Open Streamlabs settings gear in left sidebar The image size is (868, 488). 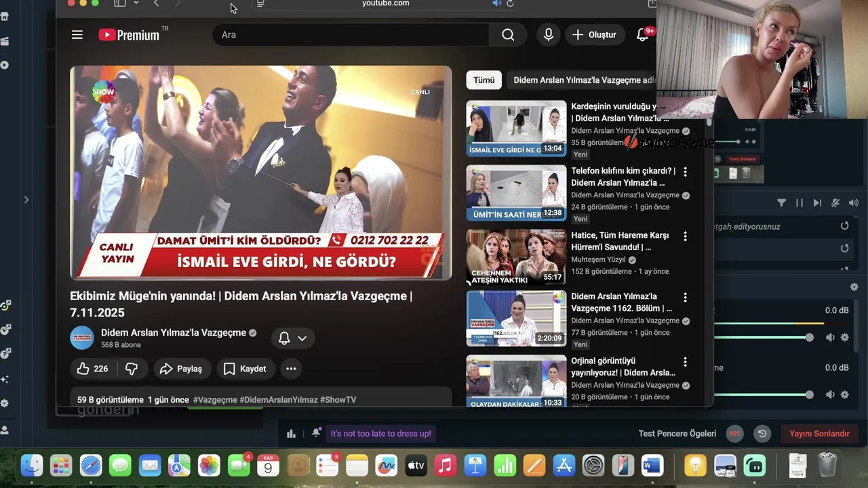(x=5, y=403)
